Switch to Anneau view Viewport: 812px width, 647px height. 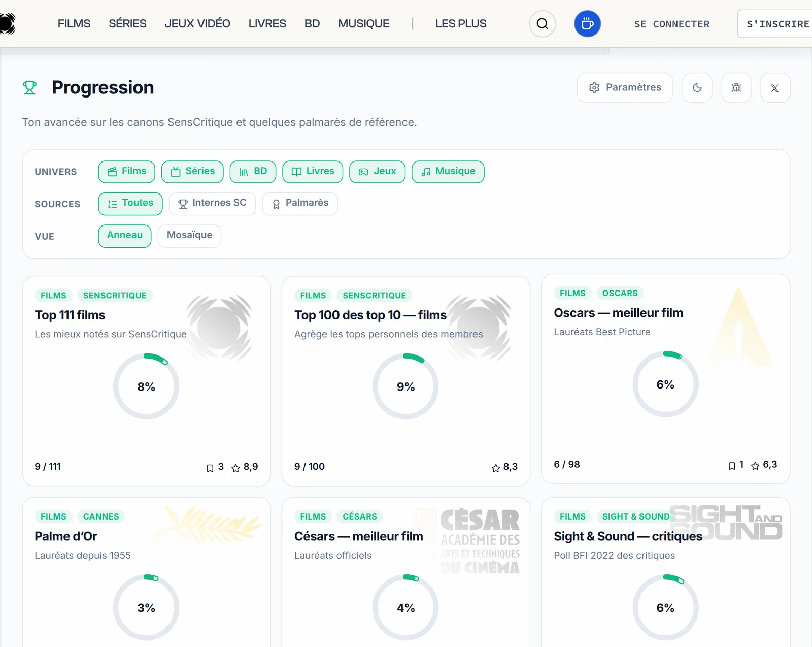point(125,236)
